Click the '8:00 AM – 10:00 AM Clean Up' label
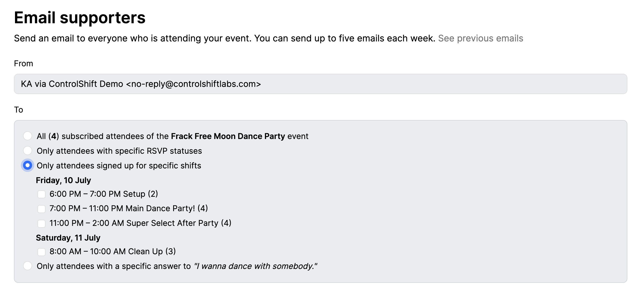Screen dimensions: 644x293 click(x=112, y=252)
